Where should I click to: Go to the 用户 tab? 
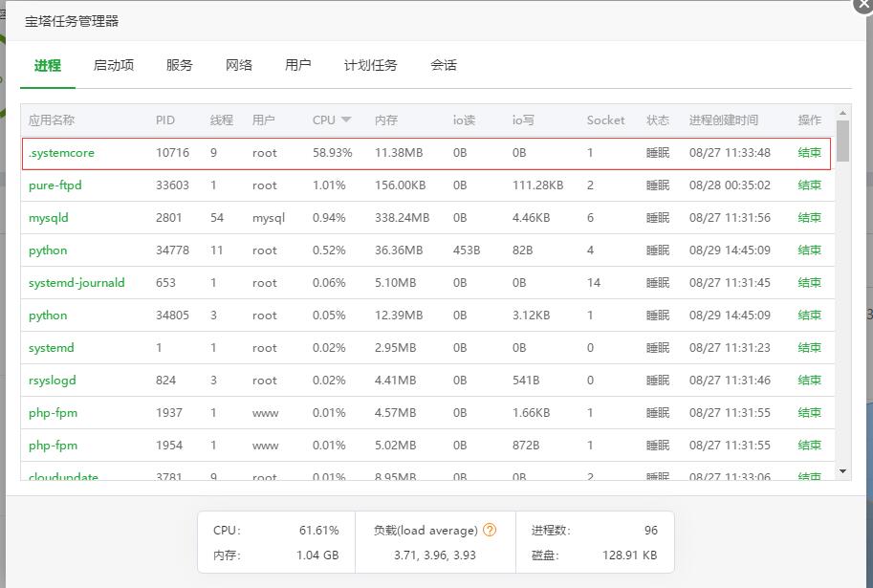point(298,65)
